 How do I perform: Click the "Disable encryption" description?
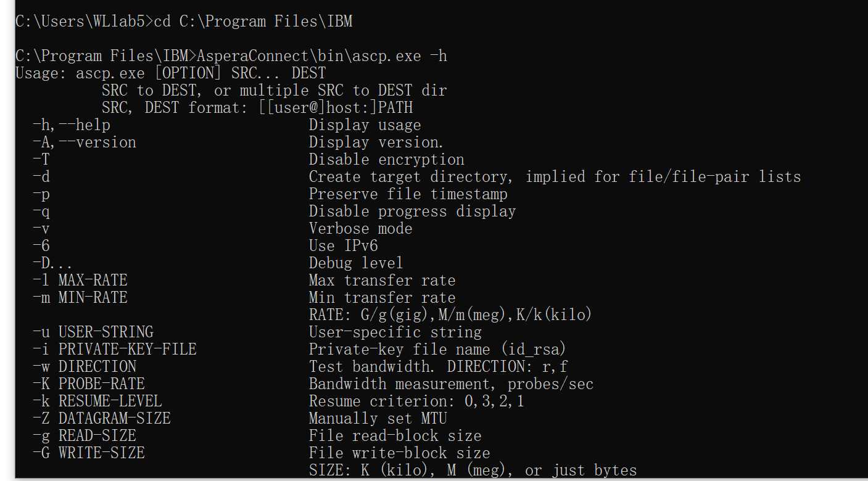[386, 160]
